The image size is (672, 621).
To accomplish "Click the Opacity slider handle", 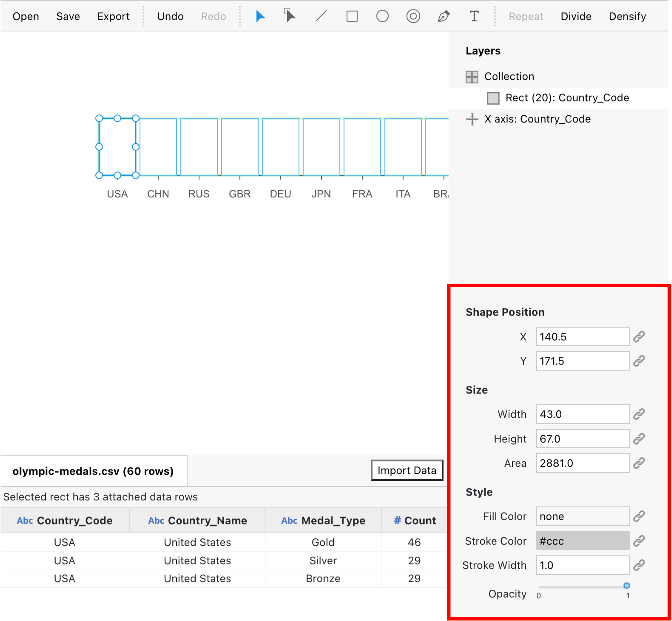I will (x=626, y=585).
